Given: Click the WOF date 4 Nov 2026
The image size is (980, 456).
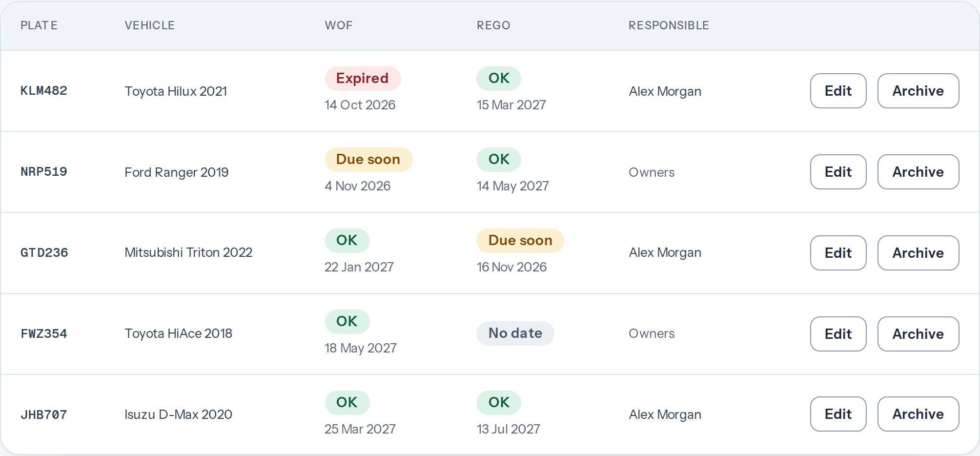Looking at the screenshot, I should pos(358,186).
